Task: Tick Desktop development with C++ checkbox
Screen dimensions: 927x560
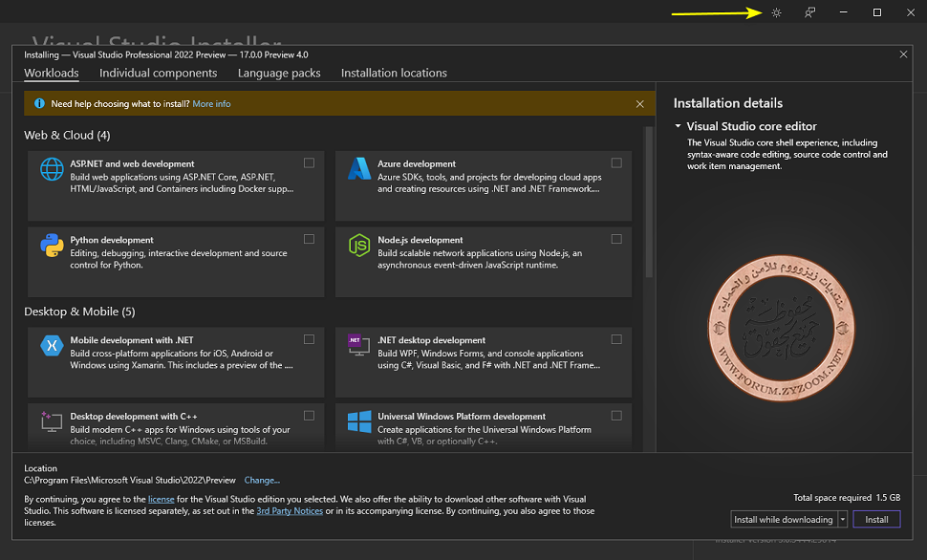Action: click(310, 416)
